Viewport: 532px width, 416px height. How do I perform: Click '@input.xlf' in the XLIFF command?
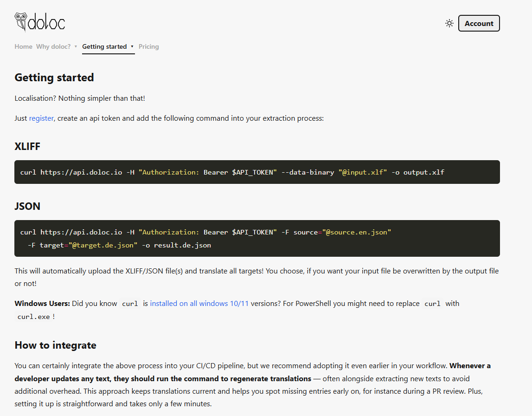[x=363, y=172]
